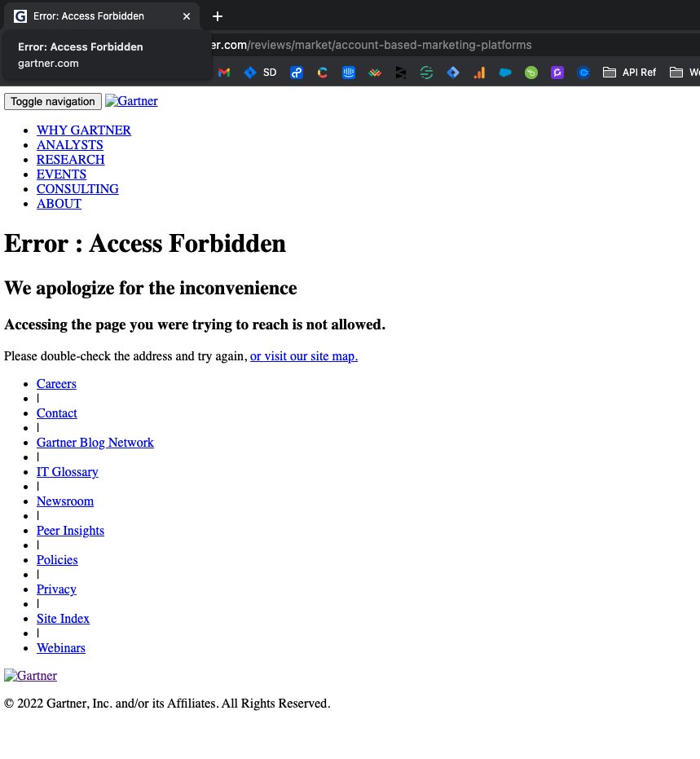Screen dimensions: 700x759
Task: Click the Toggle navigation button
Action: coord(52,101)
